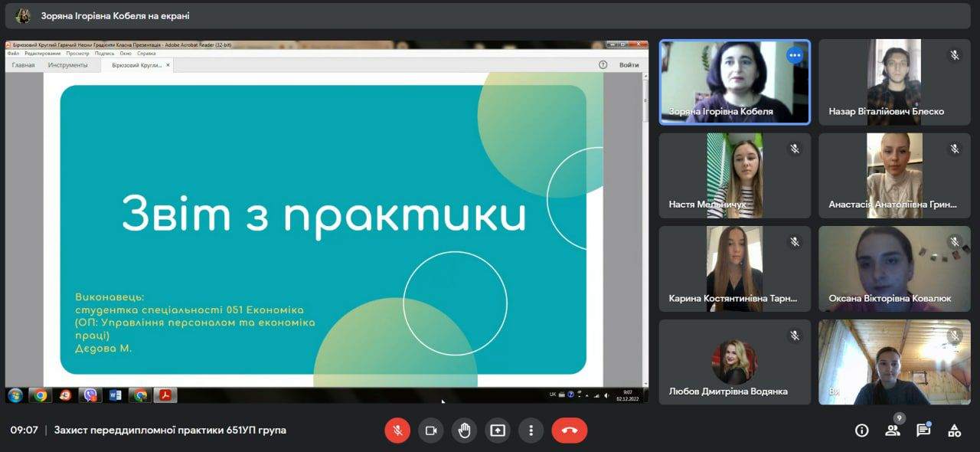Screen dimensions: 980x452
Task: Click the Adobe Acrobat icon on the taskbar
Action: coord(165,395)
